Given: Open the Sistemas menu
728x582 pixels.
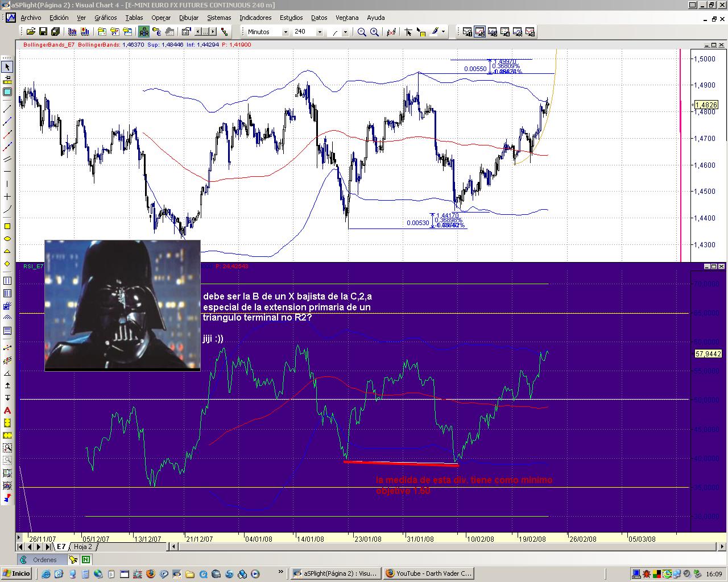Looking at the screenshot, I should point(219,18).
